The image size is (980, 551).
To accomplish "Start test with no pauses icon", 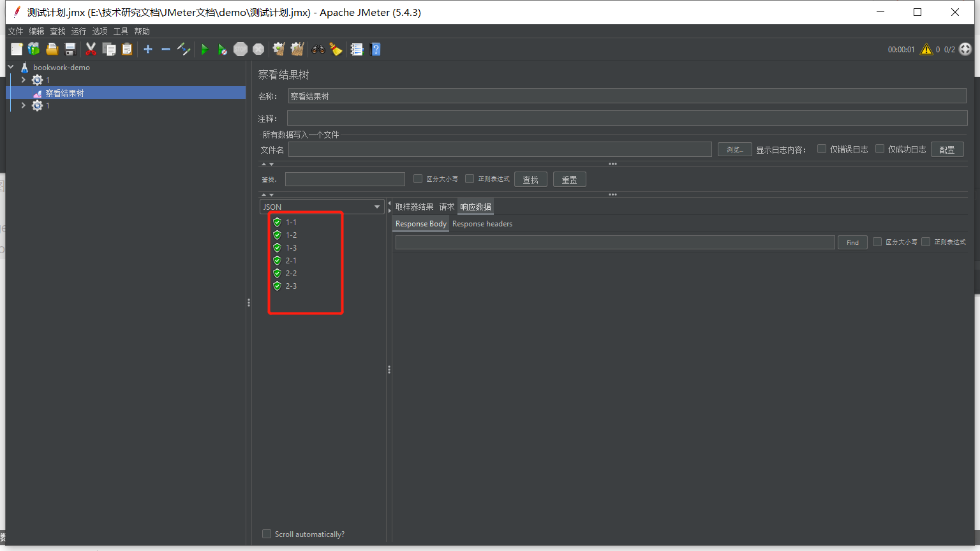I will point(222,49).
